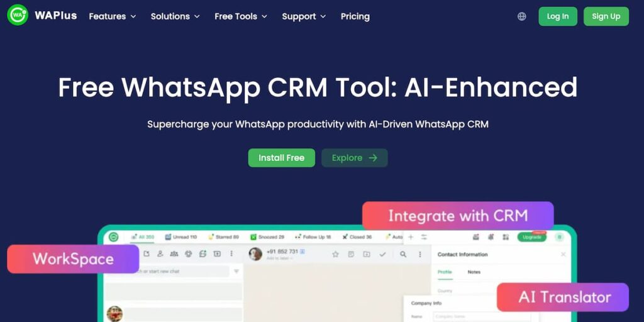Click the new chat compose icon
The image size is (644, 322).
tap(146, 254)
